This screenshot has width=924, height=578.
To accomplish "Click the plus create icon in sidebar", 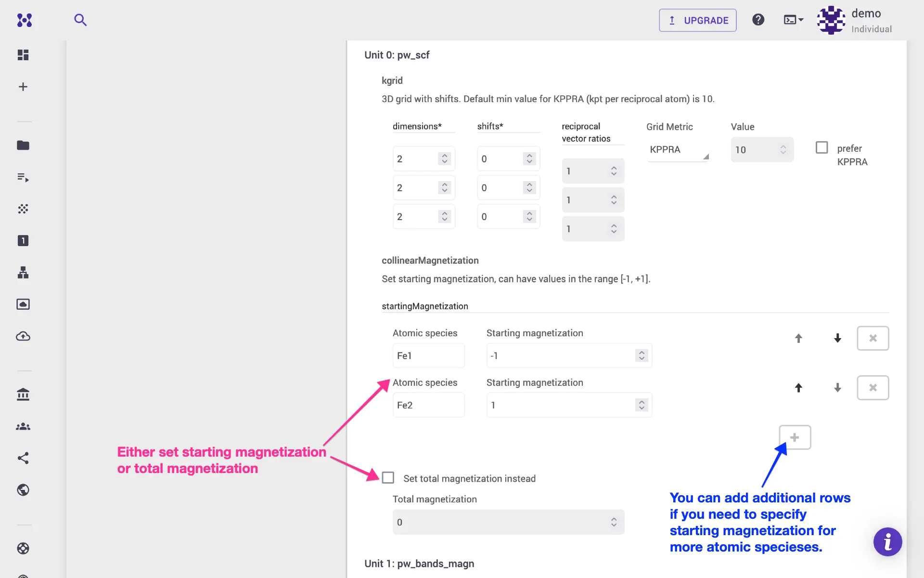I will coord(23,87).
